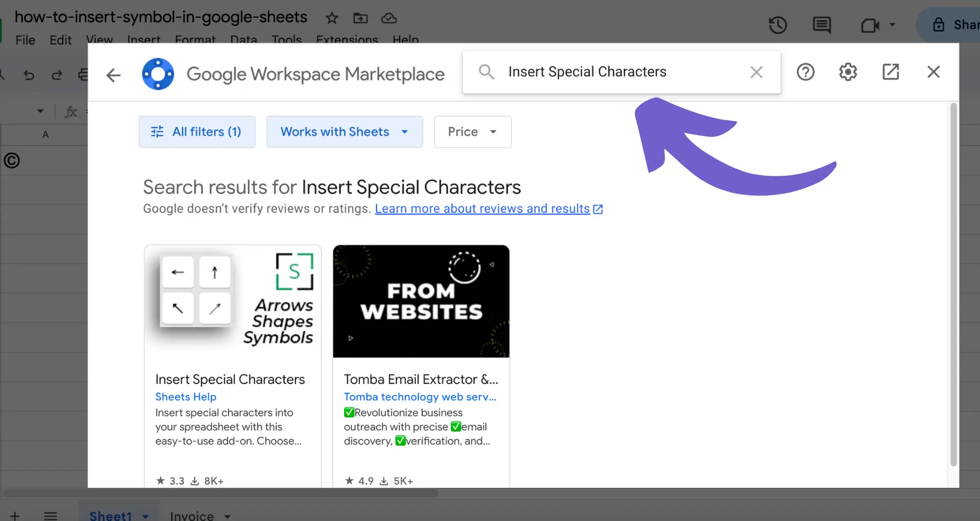980x521 pixels.
Task: Undo the last action in Sheets
Action: (x=29, y=75)
